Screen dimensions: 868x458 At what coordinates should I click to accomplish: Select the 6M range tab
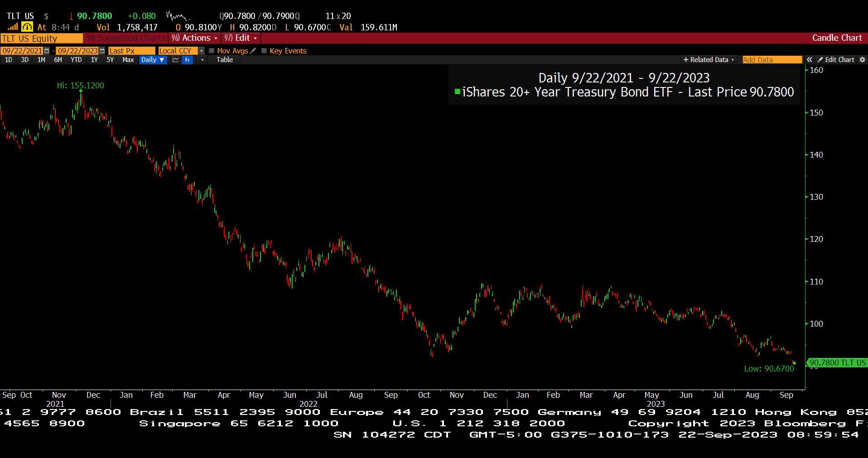[58, 60]
